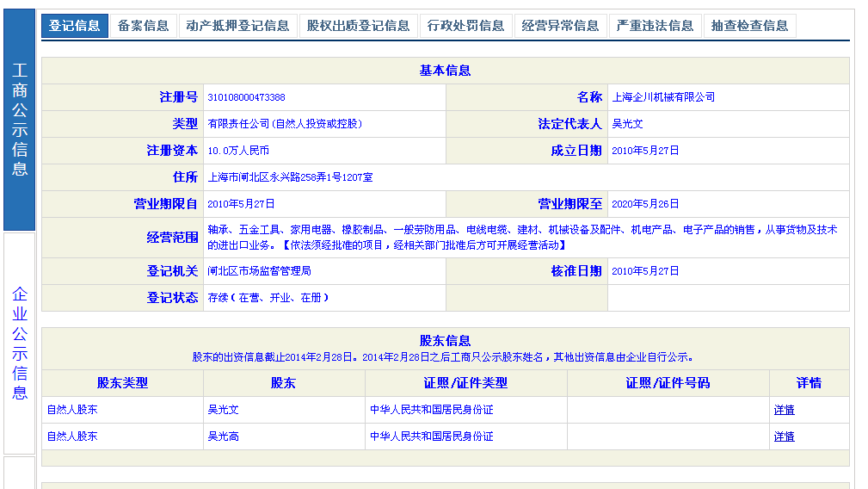The height and width of the screenshot is (489, 868).
Task: View the 行政处罚信息 tab
Action: point(465,26)
